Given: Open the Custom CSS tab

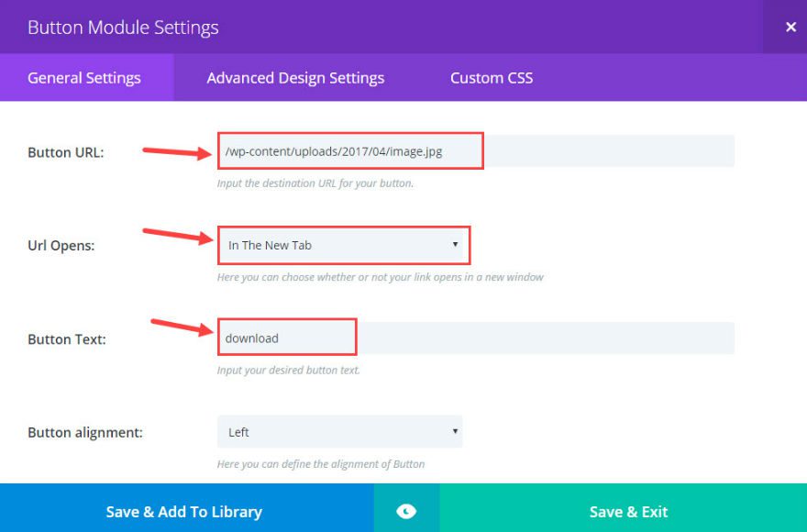Looking at the screenshot, I should coord(492,78).
